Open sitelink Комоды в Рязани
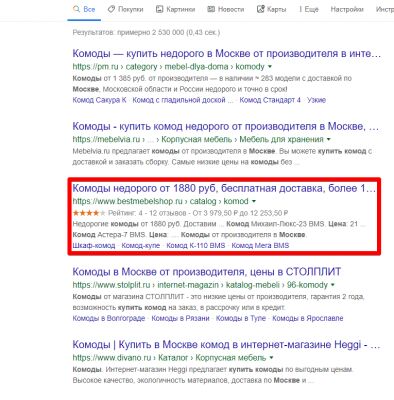Screen dimensions: 394x400 [x=180, y=318]
